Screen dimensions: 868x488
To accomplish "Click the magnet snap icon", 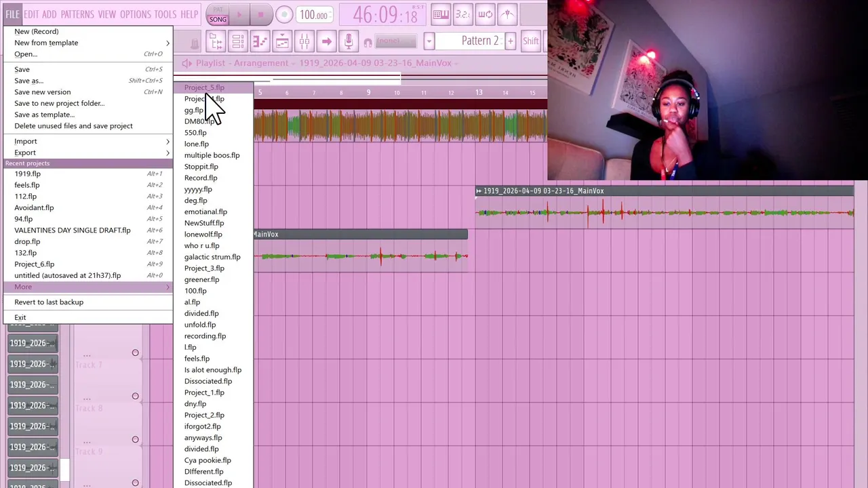I will (x=368, y=42).
